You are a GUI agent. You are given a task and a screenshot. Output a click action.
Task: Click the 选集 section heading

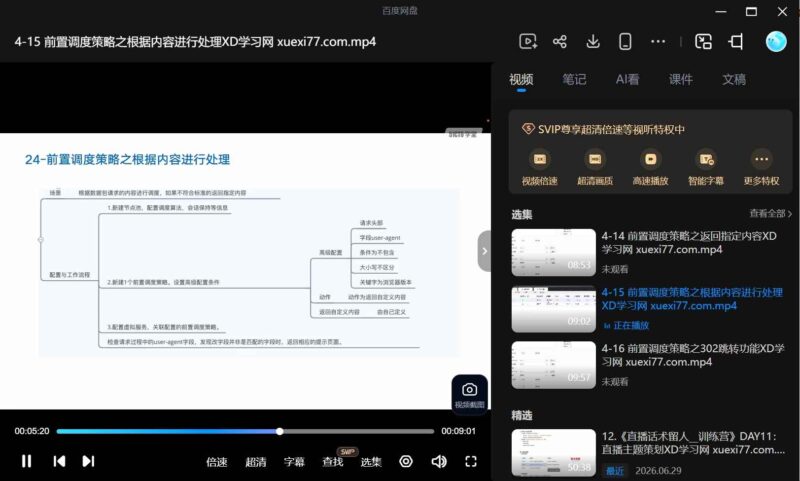(522, 215)
